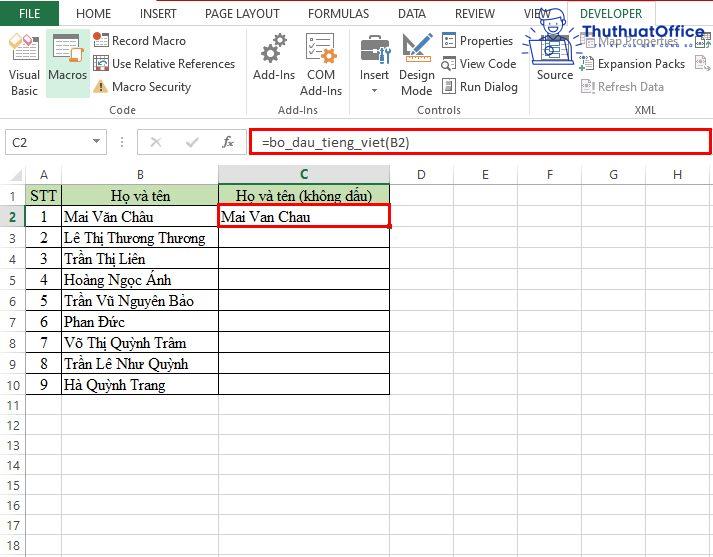The height and width of the screenshot is (557, 713).
Task: Open the FILE tab
Action: click(29, 13)
